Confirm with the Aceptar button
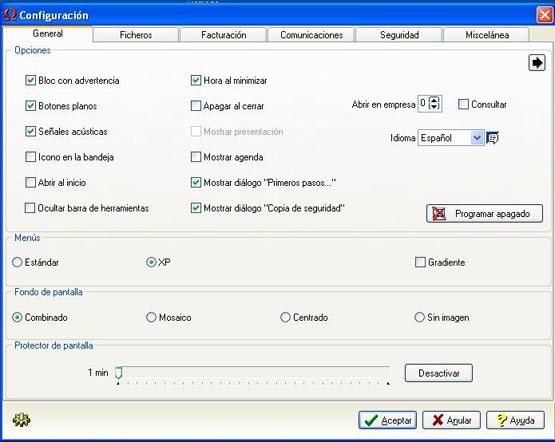The height and width of the screenshot is (442, 555). pos(388,420)
